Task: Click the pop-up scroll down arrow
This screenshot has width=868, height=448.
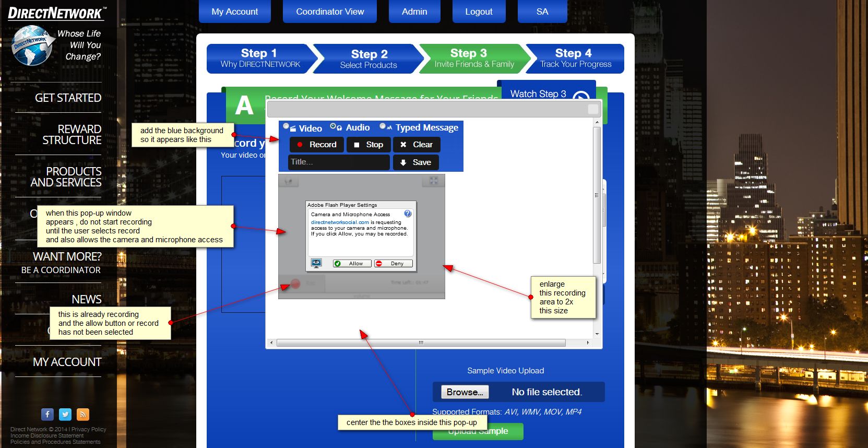Action: (597, 334)
